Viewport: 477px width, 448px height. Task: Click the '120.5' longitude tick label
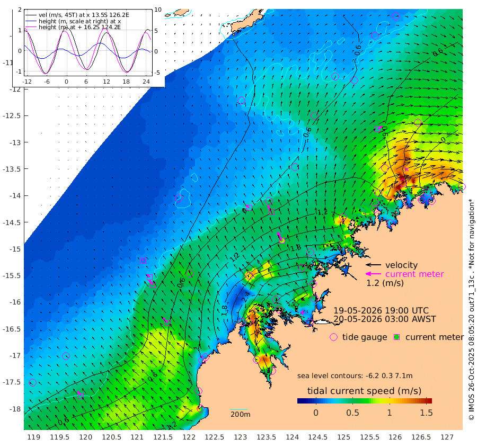coord(112,437)
